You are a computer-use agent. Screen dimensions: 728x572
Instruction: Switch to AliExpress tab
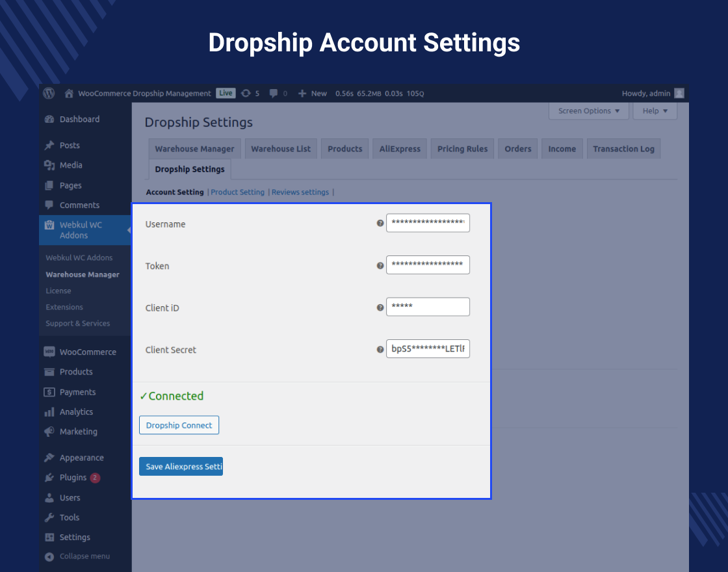[x=400, y=149]
